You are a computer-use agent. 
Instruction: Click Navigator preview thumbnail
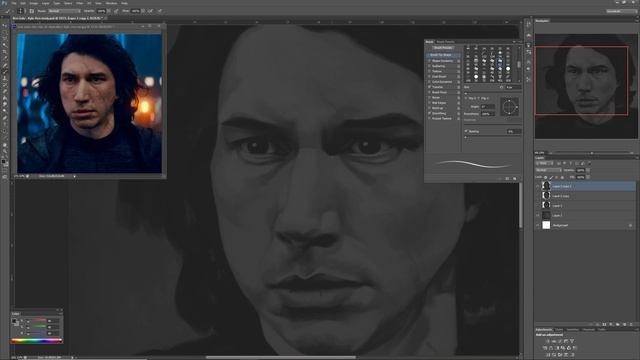[586, 86]
